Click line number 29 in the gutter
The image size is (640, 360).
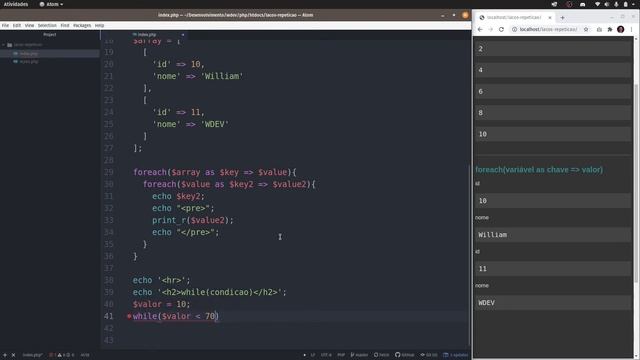coord(109,172)
